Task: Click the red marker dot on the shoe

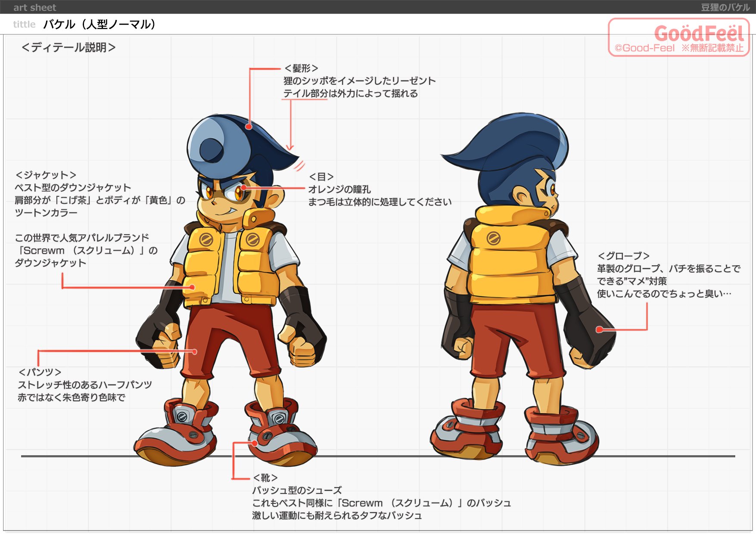Action: point(255,443)
